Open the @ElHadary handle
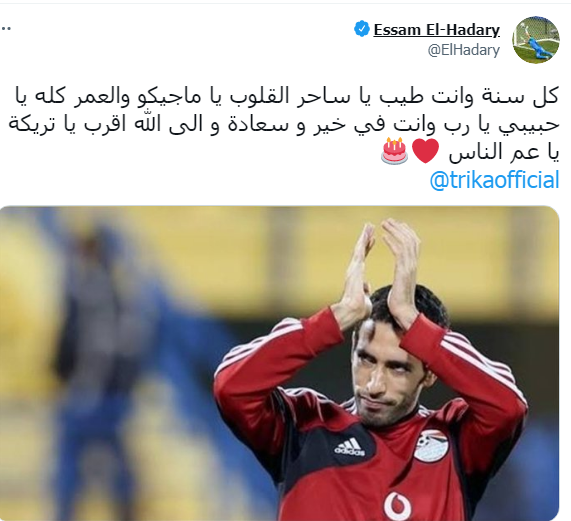 coord(464,50)
